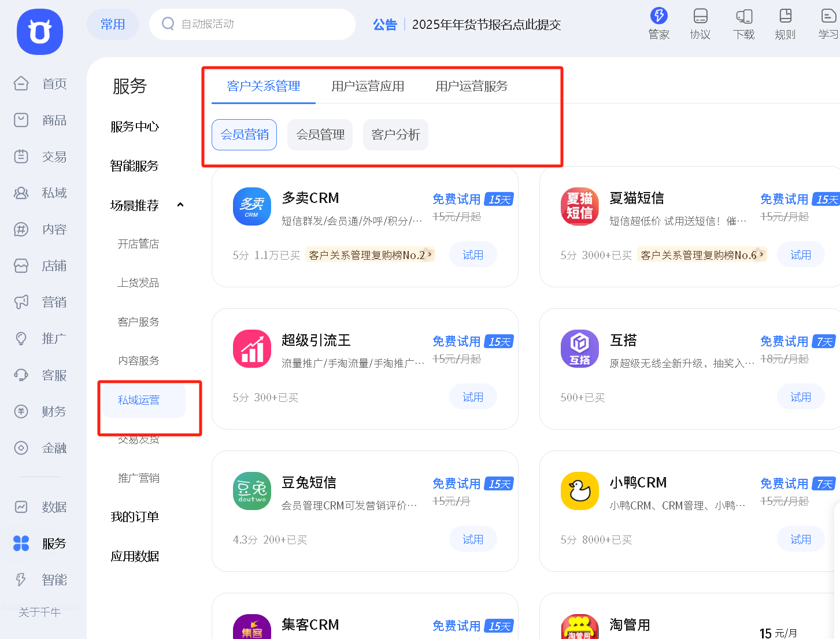Select 上货发品 under 场景推荐
Viewport: 840px width, 639px height.
pyautogui.click(x=139, y=283)
